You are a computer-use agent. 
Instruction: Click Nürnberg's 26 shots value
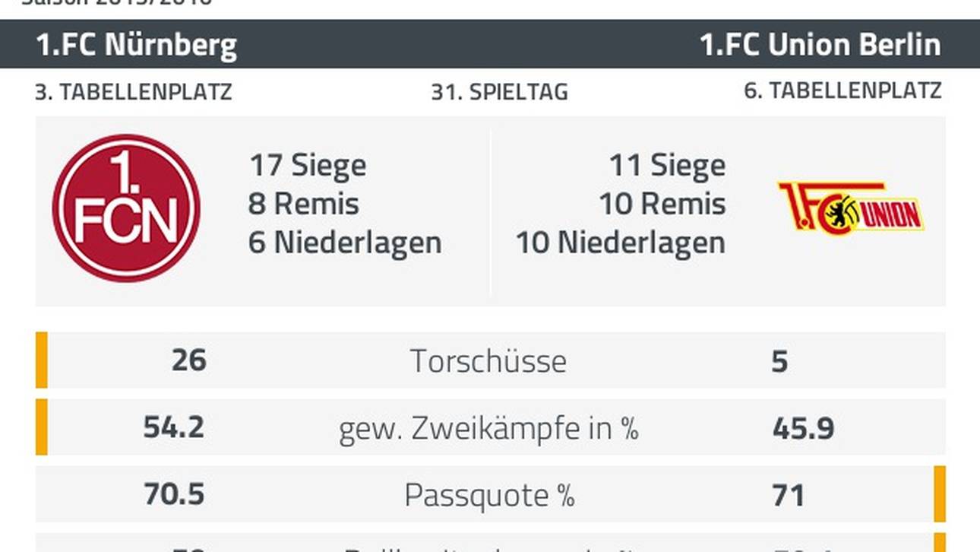188,360
